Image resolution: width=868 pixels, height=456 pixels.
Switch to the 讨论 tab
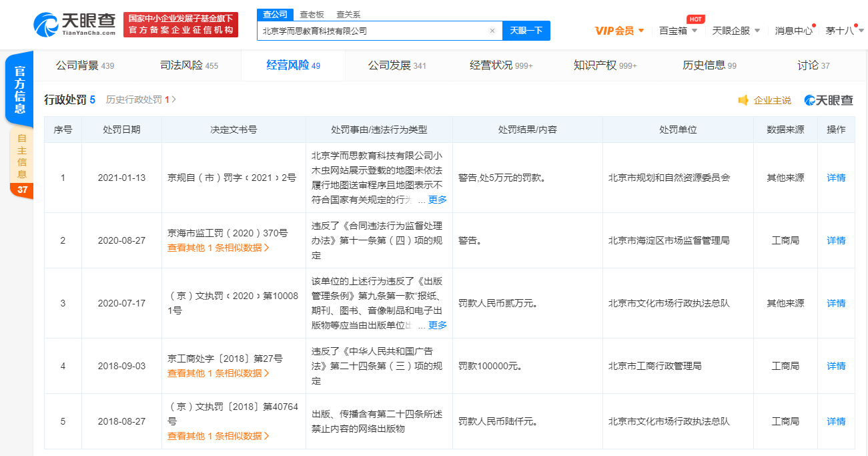pos(813,65)
